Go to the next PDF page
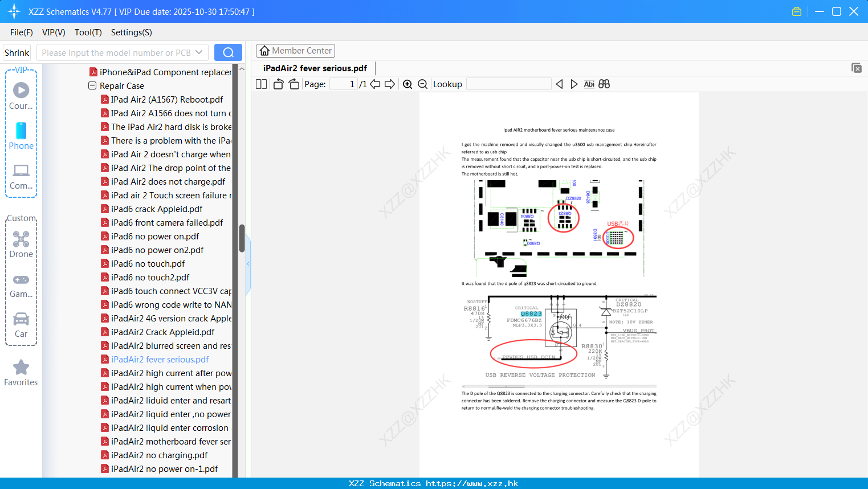Screen dimensions: 868x489 390,84
